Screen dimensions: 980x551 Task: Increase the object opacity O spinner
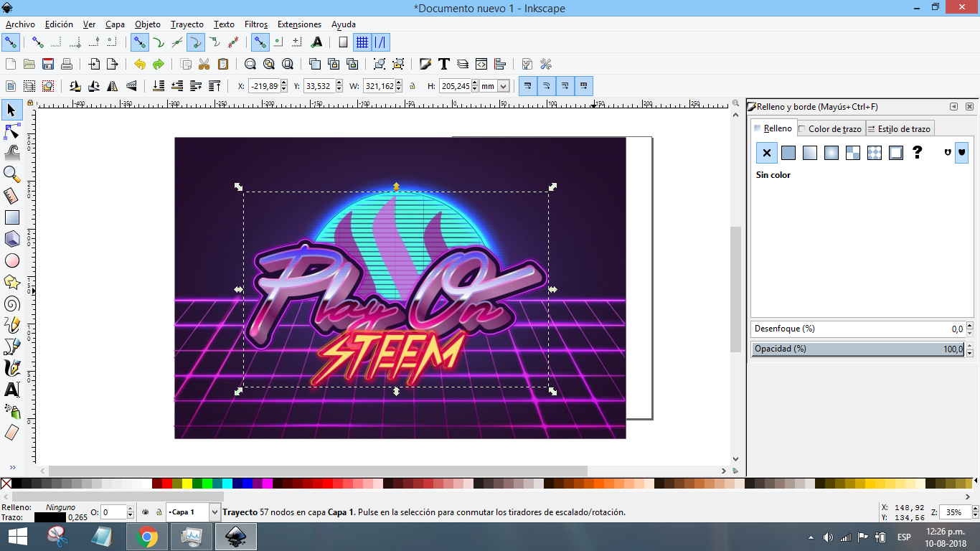coord(130,509)
